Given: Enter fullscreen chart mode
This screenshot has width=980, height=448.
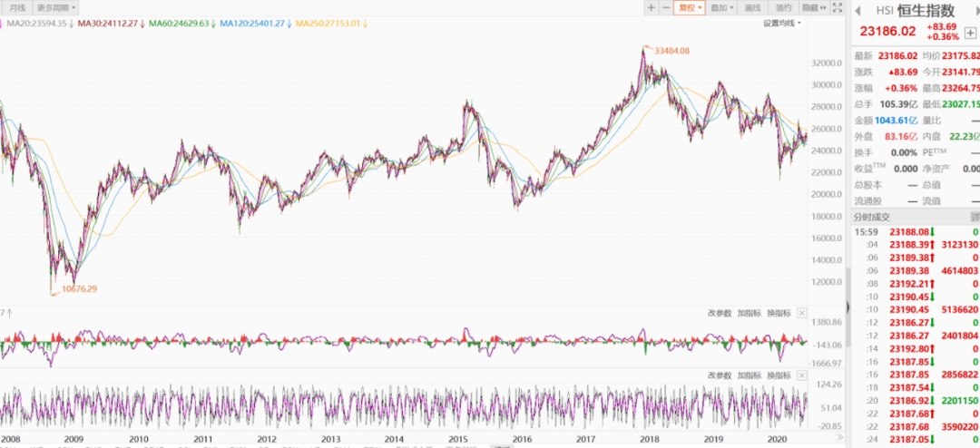Looking at the screenshot, I should tap(838, 7).
